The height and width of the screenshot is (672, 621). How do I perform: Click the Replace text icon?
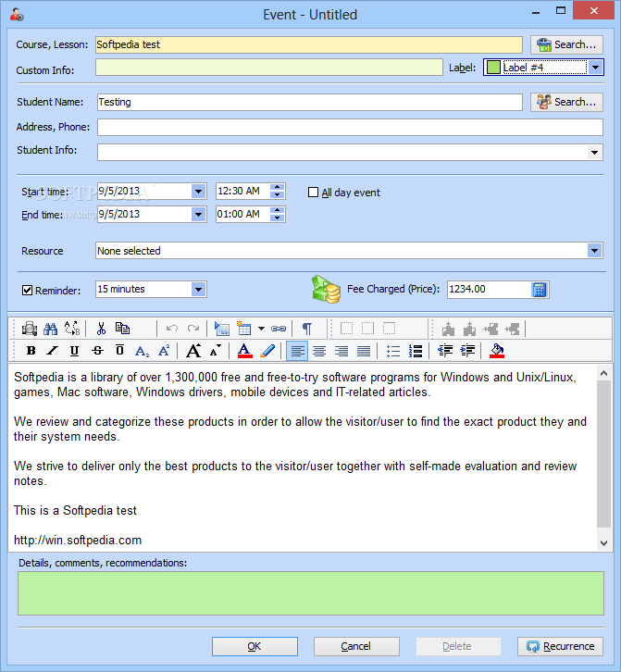[x=72, y=329]
